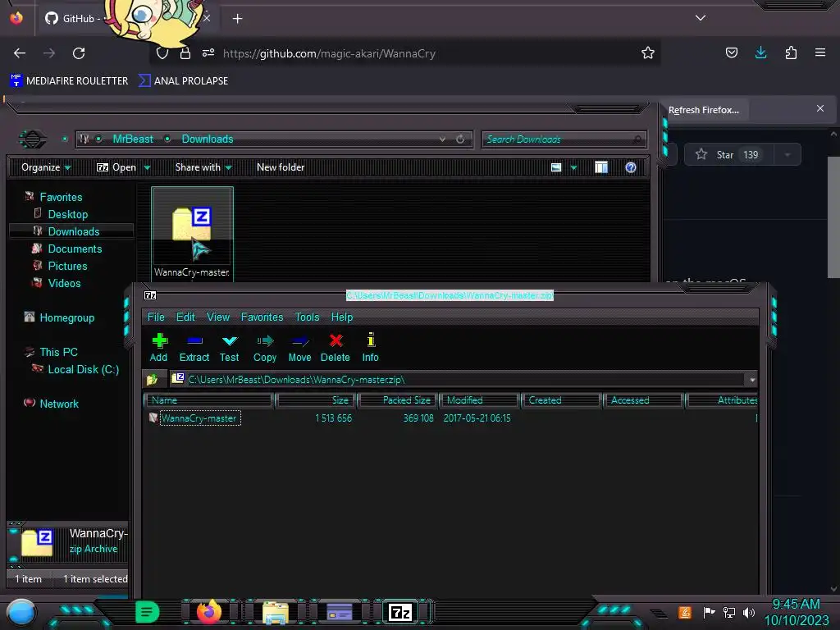Sort by the Packed Size column

398,400
